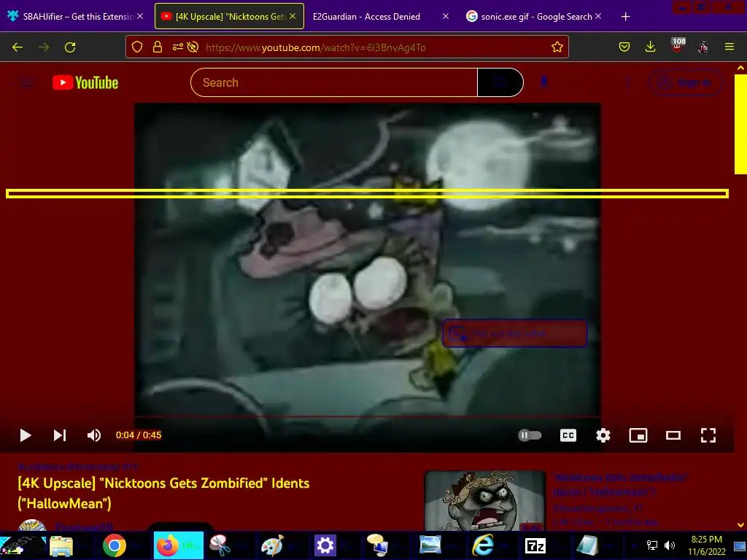Screen dimensions: 747x560
Task: Open Firefox tracking protection shield
Action: 137,47
